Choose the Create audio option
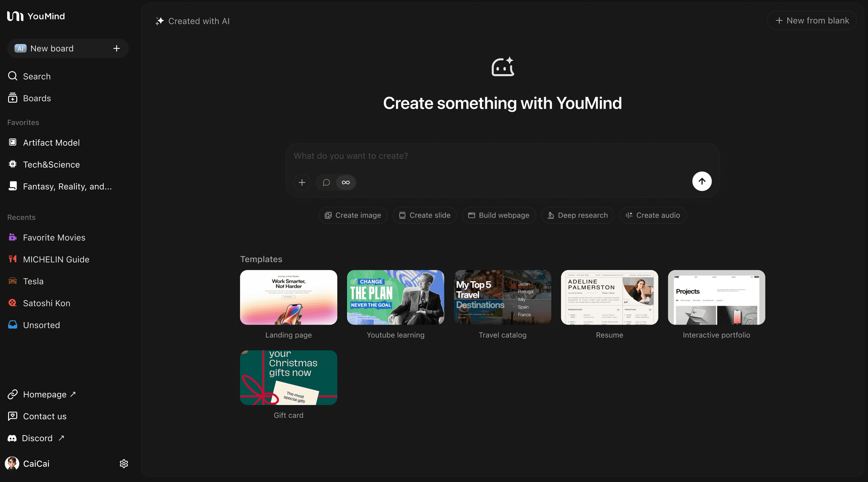 click(x=652, y=216)
